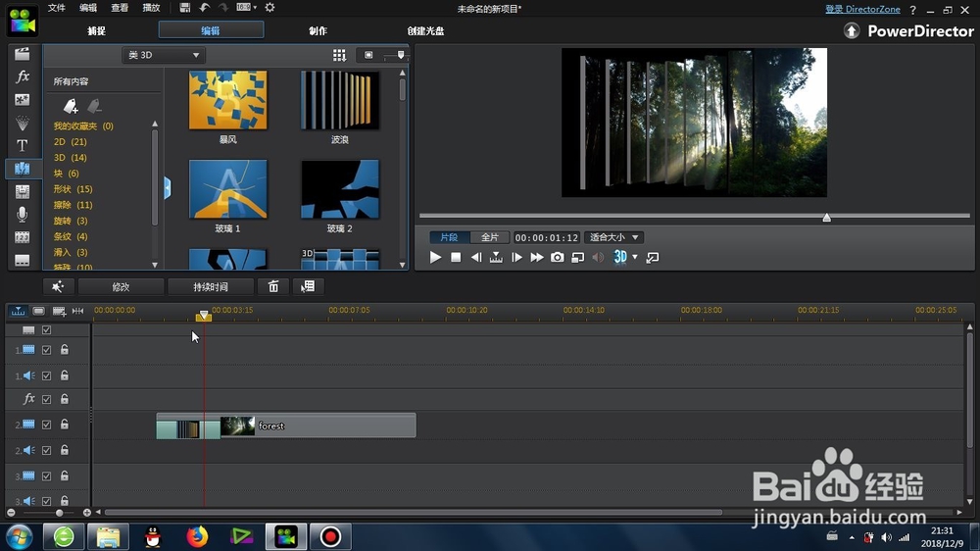Toggle checkbox for audio track 1
Screen dimensions: 980x551
coord(46,376)
